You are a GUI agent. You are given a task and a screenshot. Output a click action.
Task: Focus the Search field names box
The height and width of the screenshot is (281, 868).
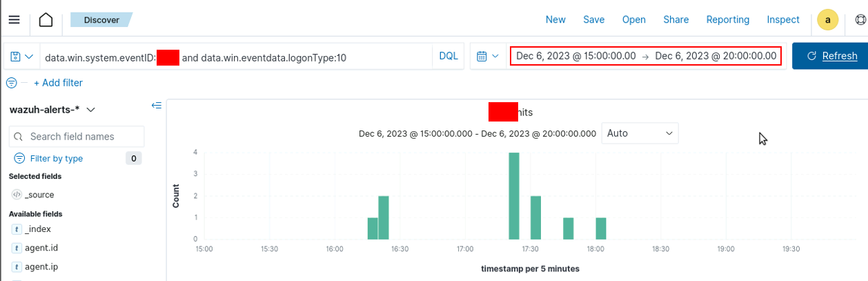pos(77,137)
